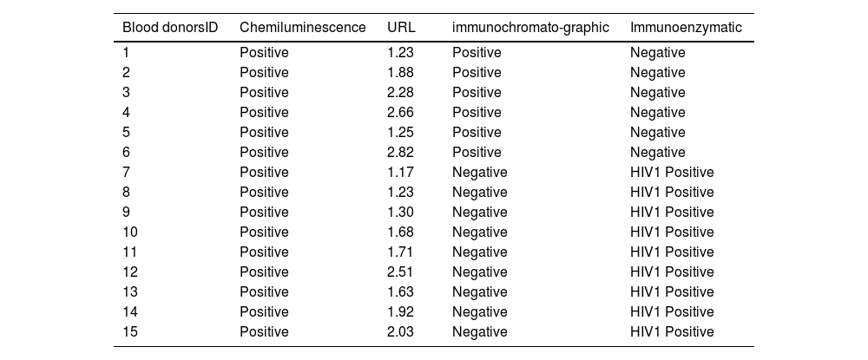Click donor 12's immunochromatographic Negative result
The image size is (868, 360).
[x=479, y=272]
